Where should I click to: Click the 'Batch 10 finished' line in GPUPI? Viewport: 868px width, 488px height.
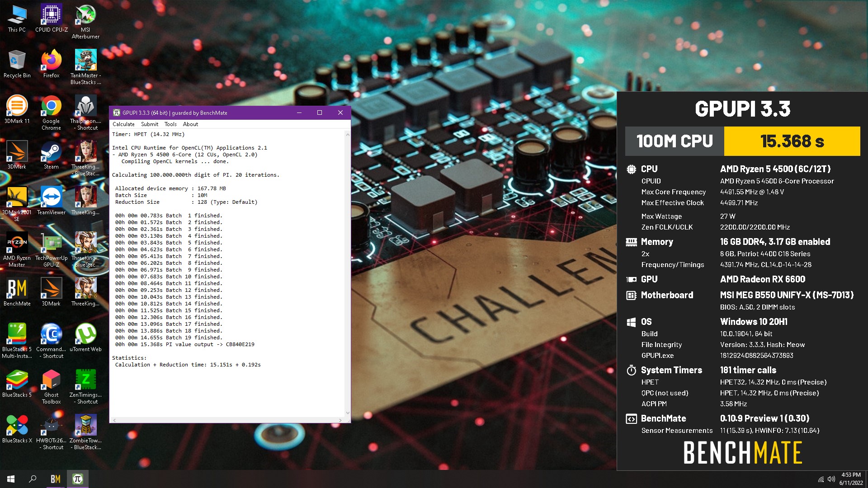click(168, 277)
